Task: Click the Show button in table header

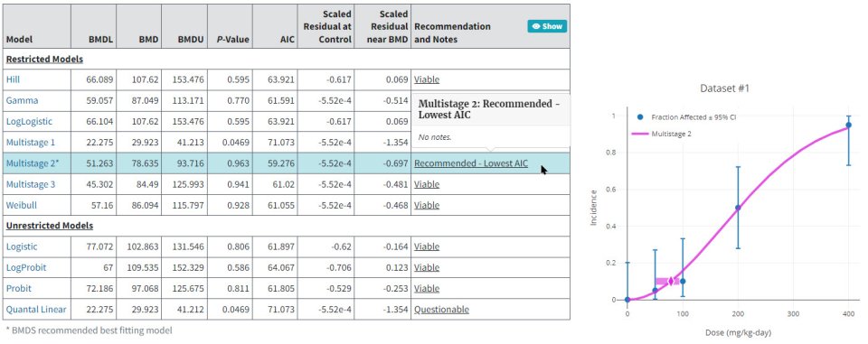Action: click(547, 26)
